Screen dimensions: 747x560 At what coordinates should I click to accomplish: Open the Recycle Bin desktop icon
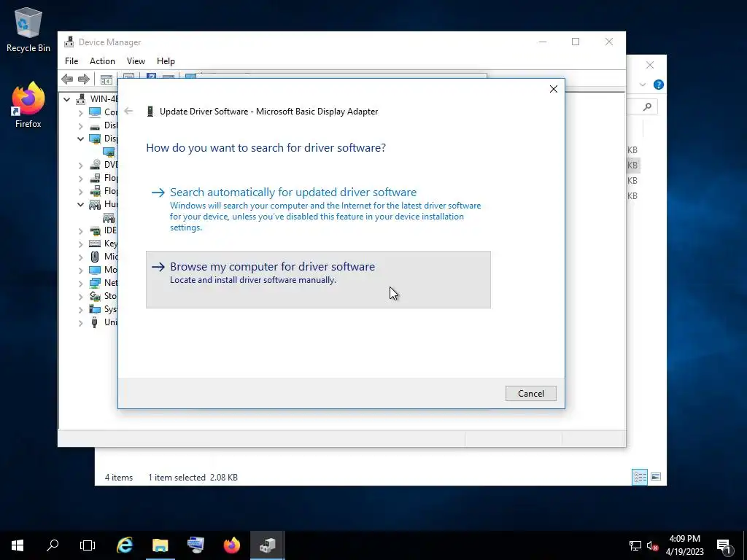point(28,29)
